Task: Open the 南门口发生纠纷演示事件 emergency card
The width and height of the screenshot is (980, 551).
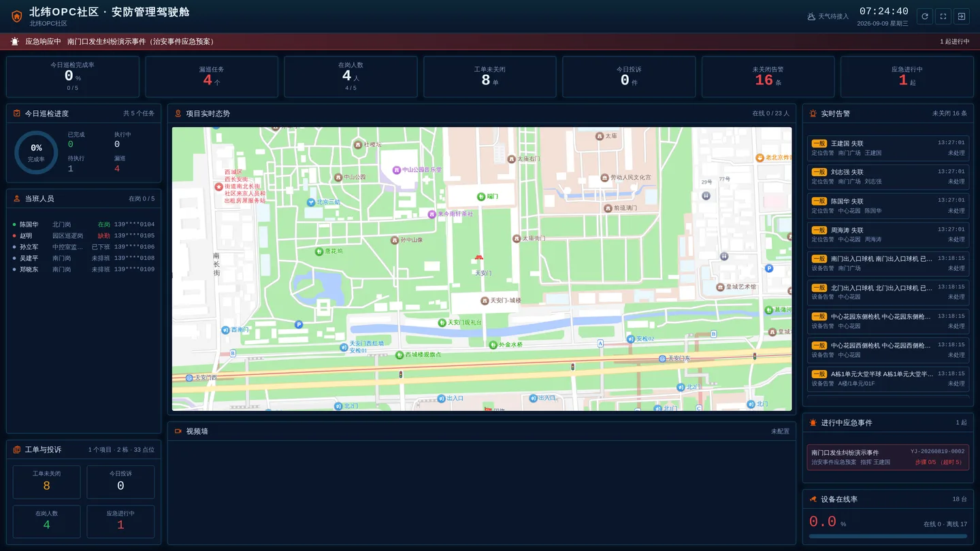Action: pyautogui.click(x=888, y=457)
